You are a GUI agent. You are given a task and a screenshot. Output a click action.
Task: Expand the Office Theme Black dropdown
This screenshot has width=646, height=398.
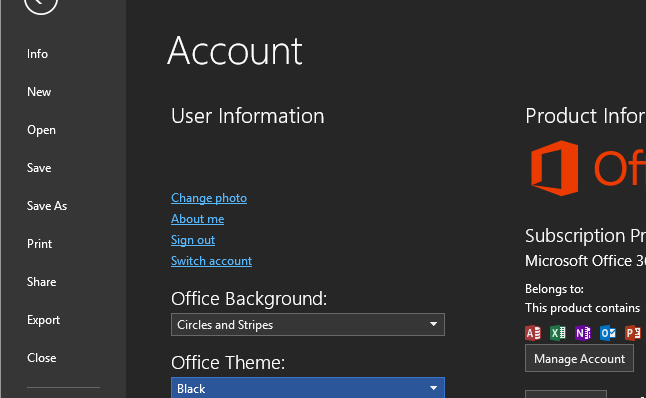pos(308,388)
